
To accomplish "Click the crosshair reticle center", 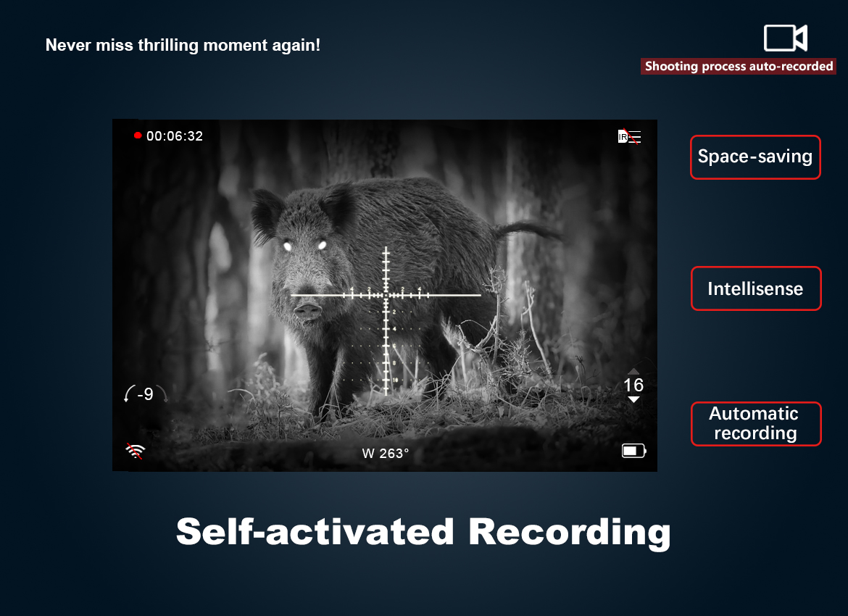I will pyautogui.click(x=386, y=295).
